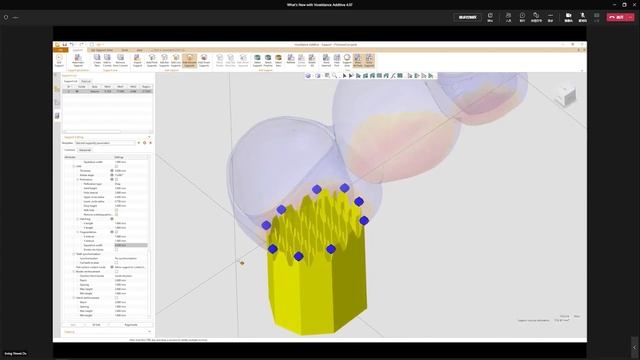Switch to the Part List panel tab
Screen dimensions: 640x360
point(86,81)
